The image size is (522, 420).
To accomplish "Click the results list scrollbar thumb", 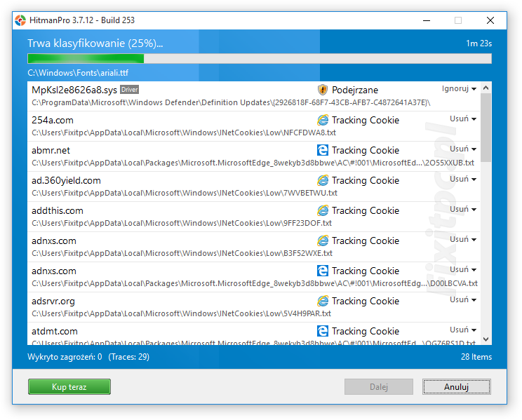I will click(486, 128).
